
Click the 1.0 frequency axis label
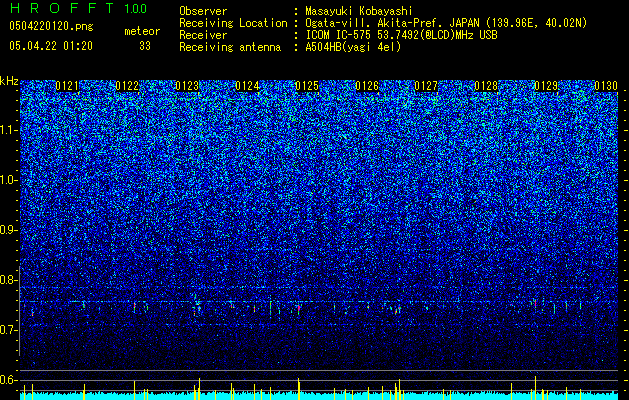pos(9,180)
